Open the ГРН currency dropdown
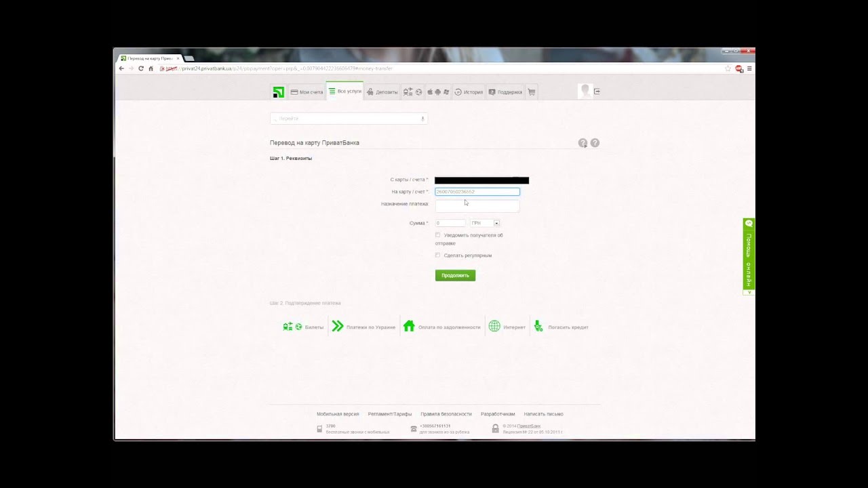This screenshot has height=488, width=868. click(485, 223)
